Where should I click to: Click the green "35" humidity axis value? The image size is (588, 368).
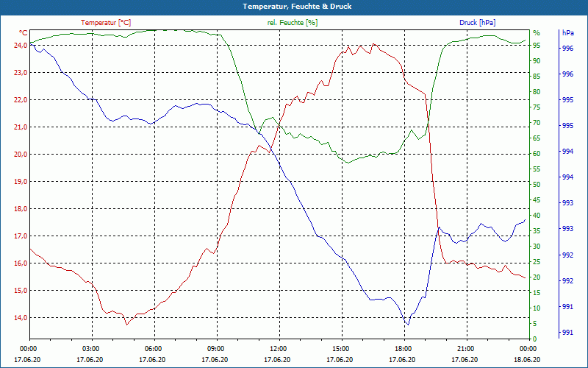point(537,231)
